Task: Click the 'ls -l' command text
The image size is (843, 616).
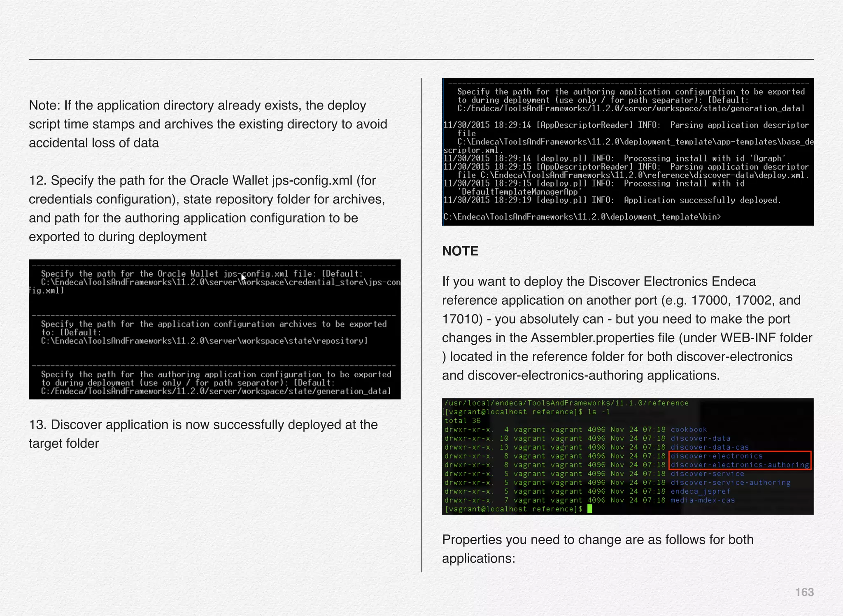Action: (599, 412)
